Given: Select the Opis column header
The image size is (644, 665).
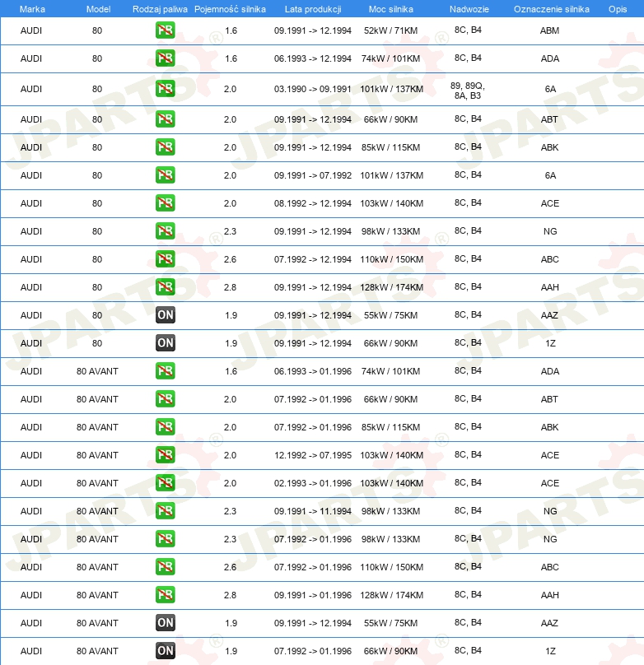Looking at the screenshot, I should pos(618,9).
